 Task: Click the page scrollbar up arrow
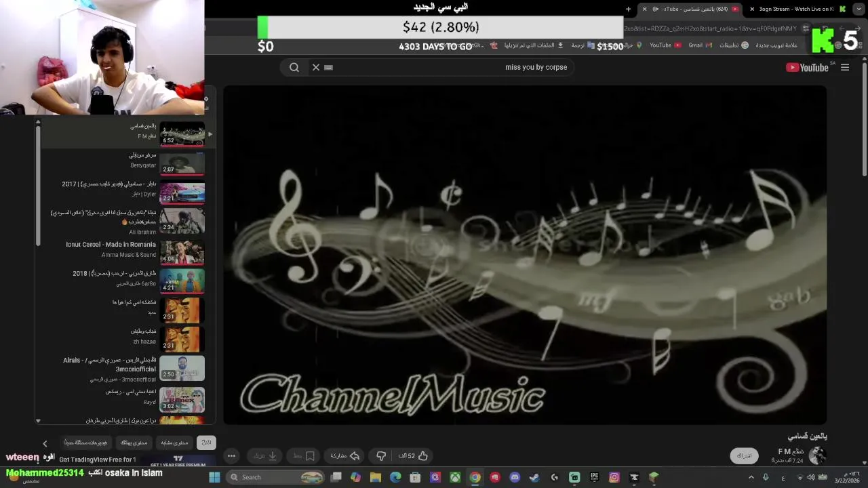(865, 60)
